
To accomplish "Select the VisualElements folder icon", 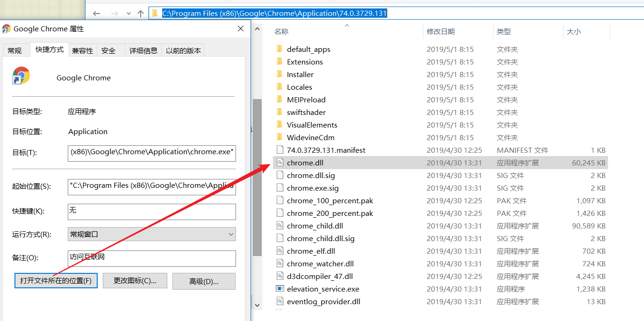I will tap(279, 125).
